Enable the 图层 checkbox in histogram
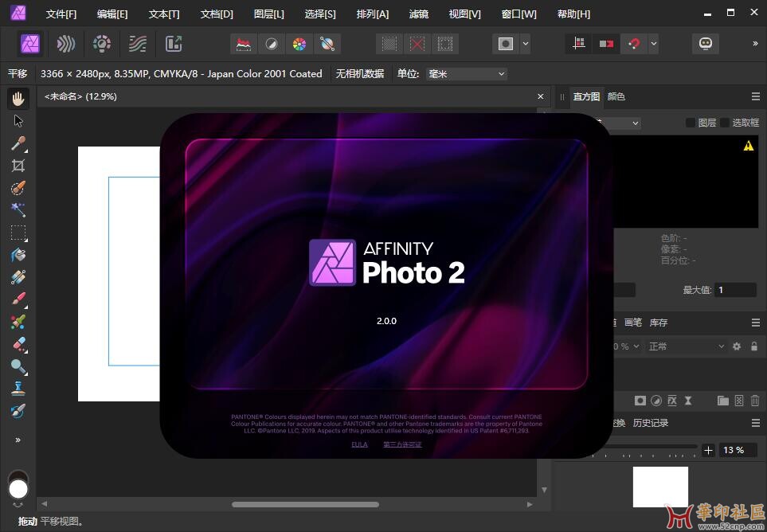The width and height of the screenshot is (767, 532). [691, 123]
